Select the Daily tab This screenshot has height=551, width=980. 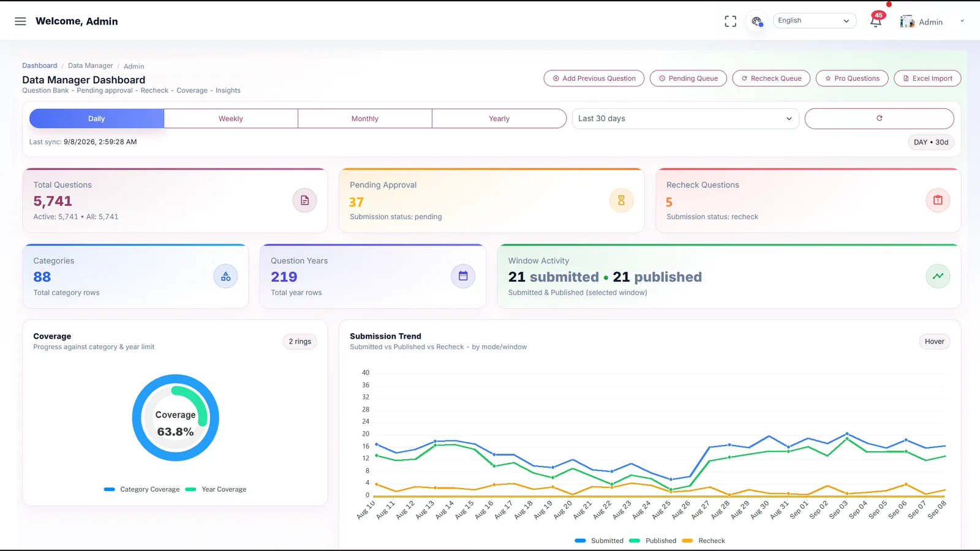97,119
